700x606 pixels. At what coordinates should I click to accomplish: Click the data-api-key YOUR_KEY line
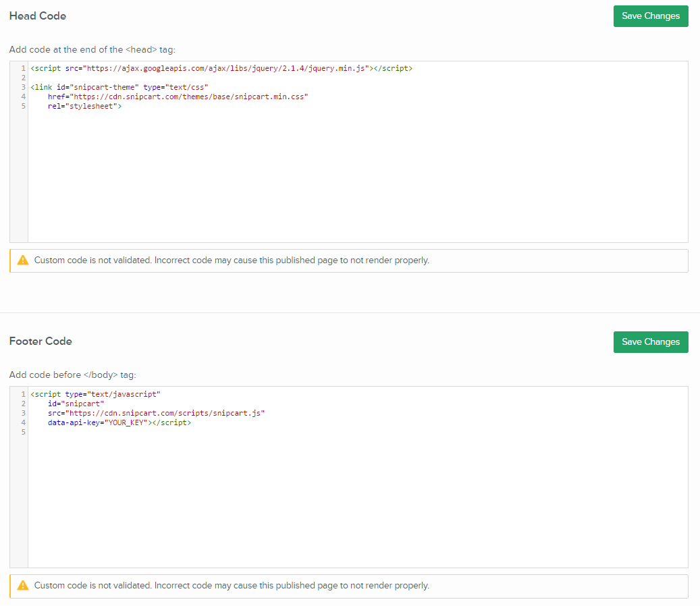(119, 422)
